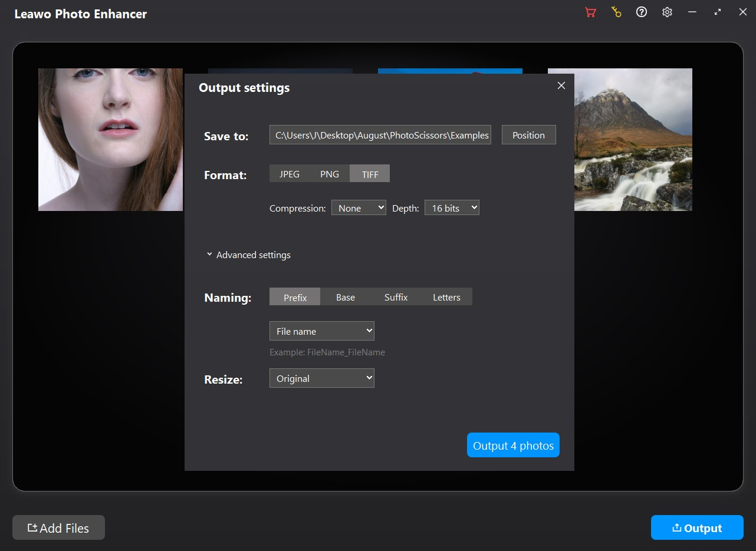Select JPEG output format
Image resolution: width=756 pixels, height=551 pixels.
click(289, 174)
